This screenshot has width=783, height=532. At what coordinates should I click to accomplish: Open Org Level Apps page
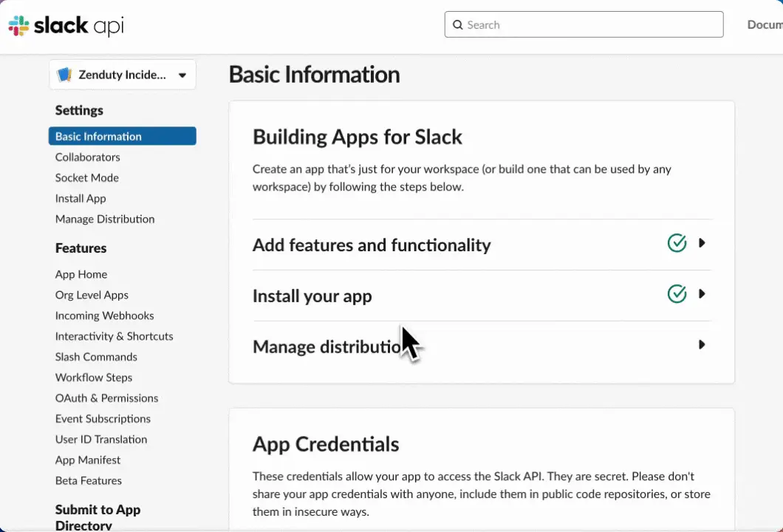click(x=92, y=295)
